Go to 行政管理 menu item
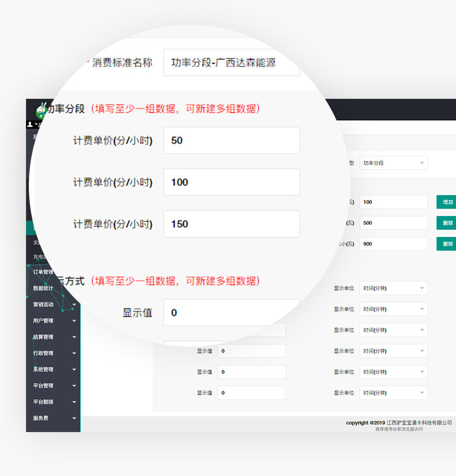 tap(43, 353)
